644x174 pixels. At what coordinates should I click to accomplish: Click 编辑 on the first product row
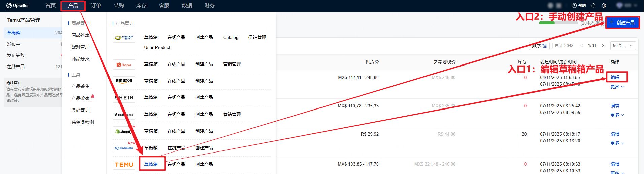coord(615,77)
